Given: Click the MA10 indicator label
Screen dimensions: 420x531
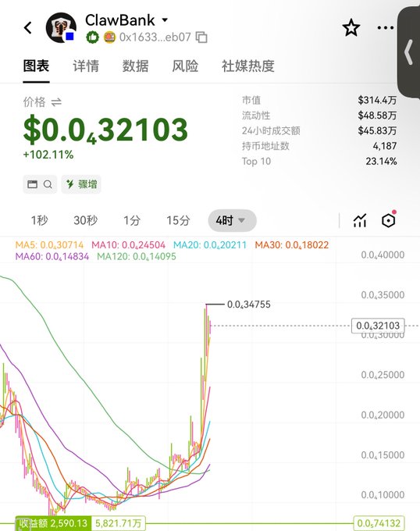Looking at the screenshot, I should pos(129,245).
